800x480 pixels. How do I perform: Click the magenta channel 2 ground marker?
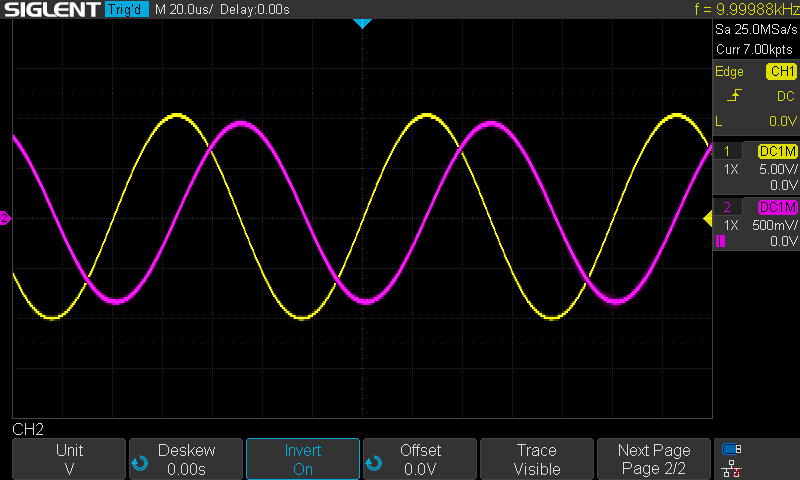[5, 218]
